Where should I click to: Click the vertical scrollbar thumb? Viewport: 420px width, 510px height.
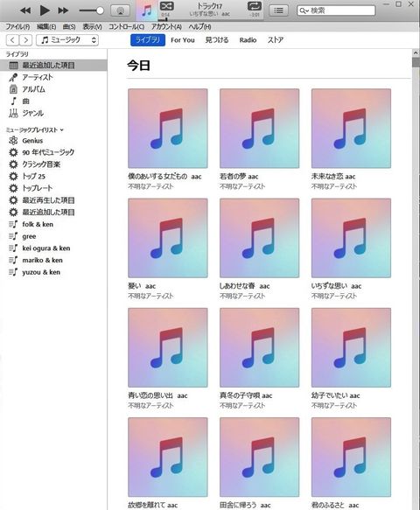[416, 62]
